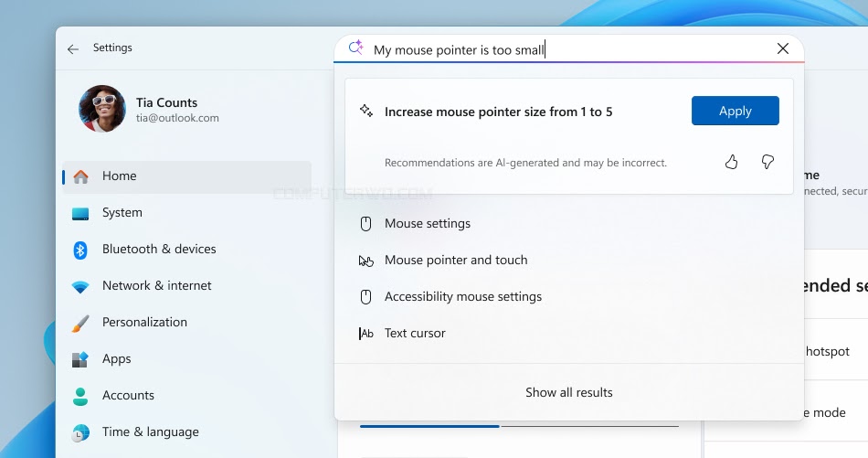Click the AI search sparkle icon
Image resolution: width=868 pixels, height=458 pixels.
[356, 48]
